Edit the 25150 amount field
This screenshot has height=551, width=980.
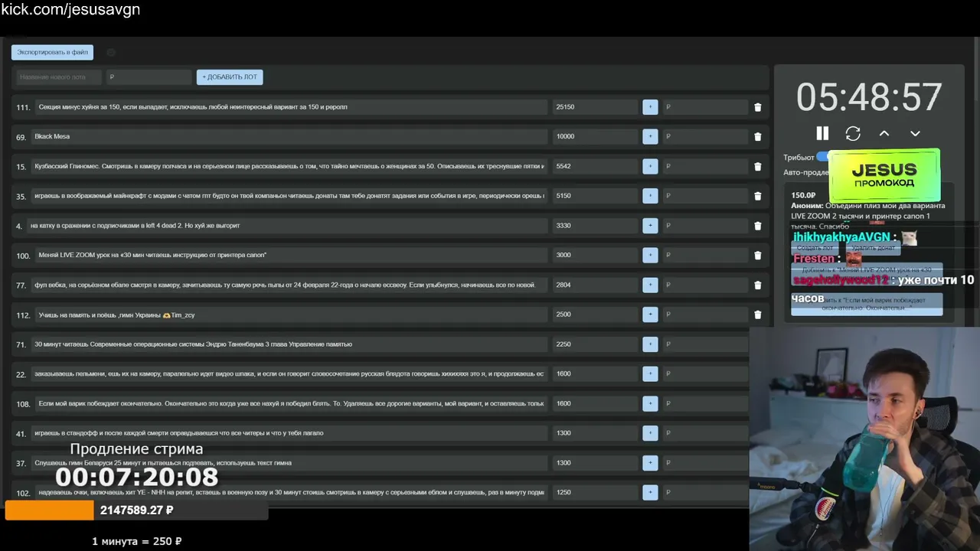click(595, 107)
